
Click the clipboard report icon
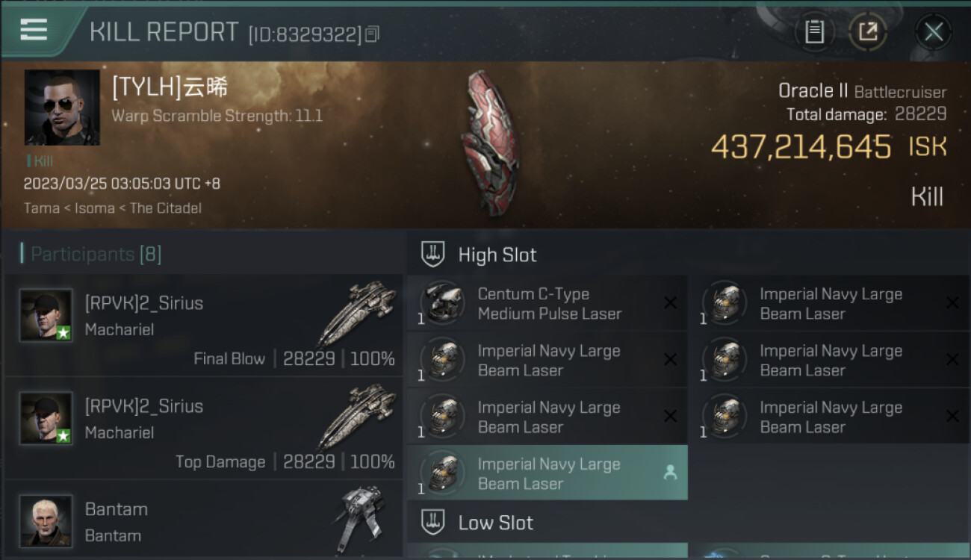click(x=814, y=32)
